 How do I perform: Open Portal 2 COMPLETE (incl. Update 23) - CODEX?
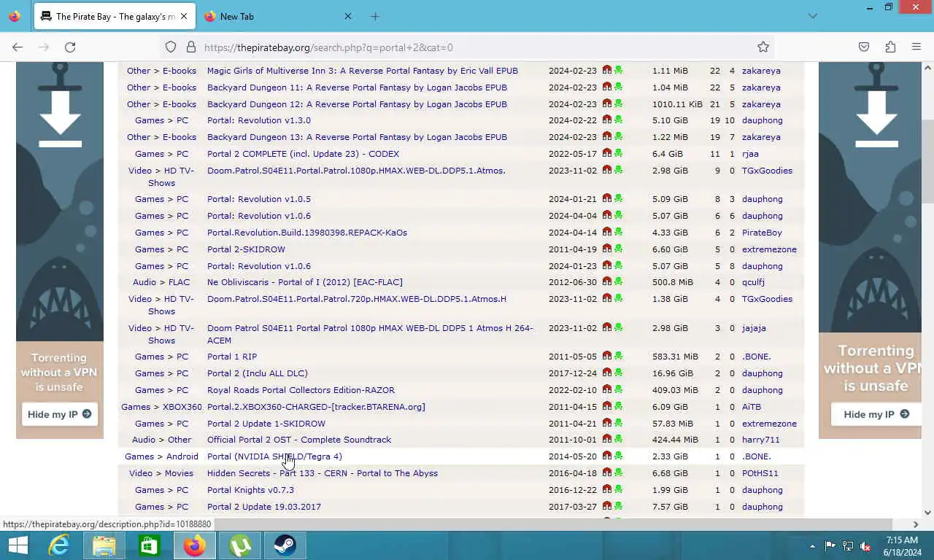pos(303,154)
